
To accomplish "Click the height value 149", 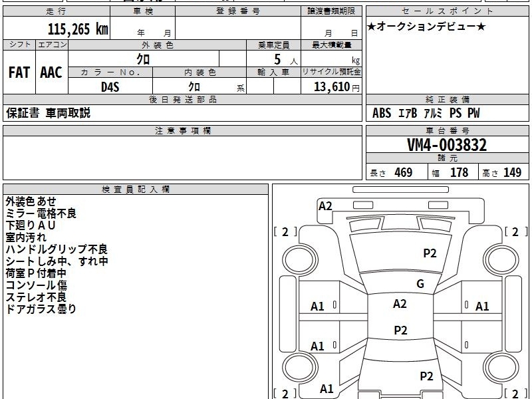I will 512,172.
